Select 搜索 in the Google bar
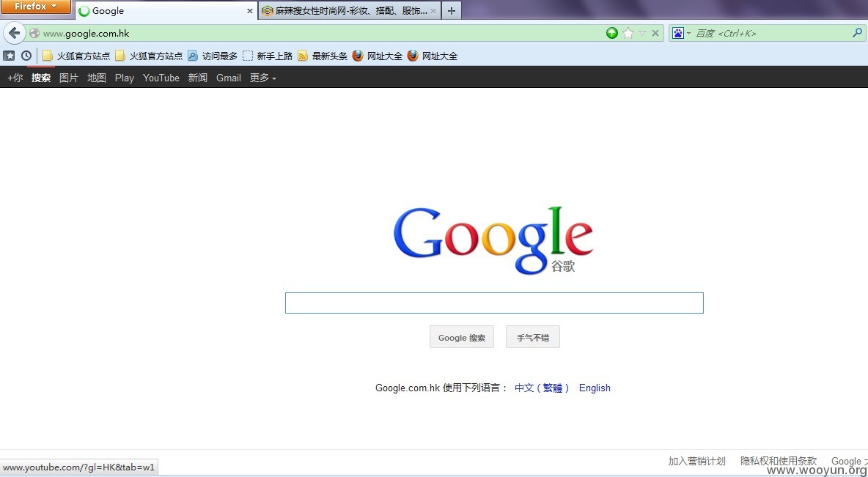Viewport: 868px width, 477px height. (x=41, y=78)
